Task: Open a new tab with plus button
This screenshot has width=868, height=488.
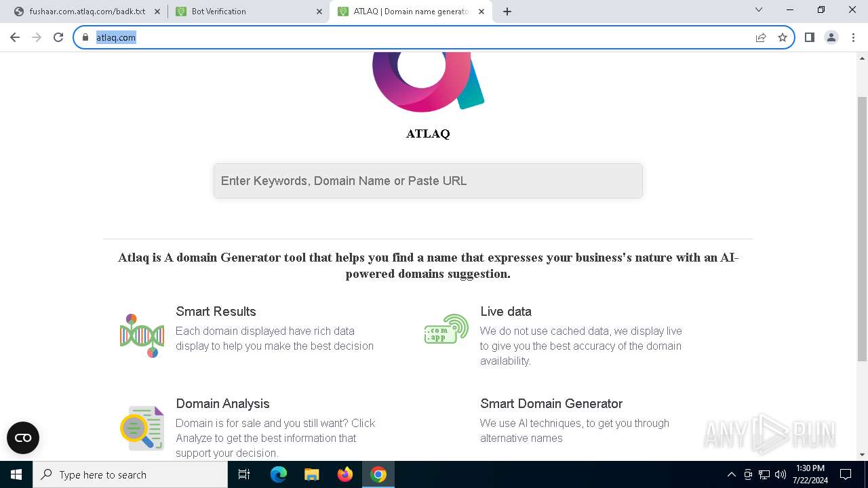Action: click(507, 12)
